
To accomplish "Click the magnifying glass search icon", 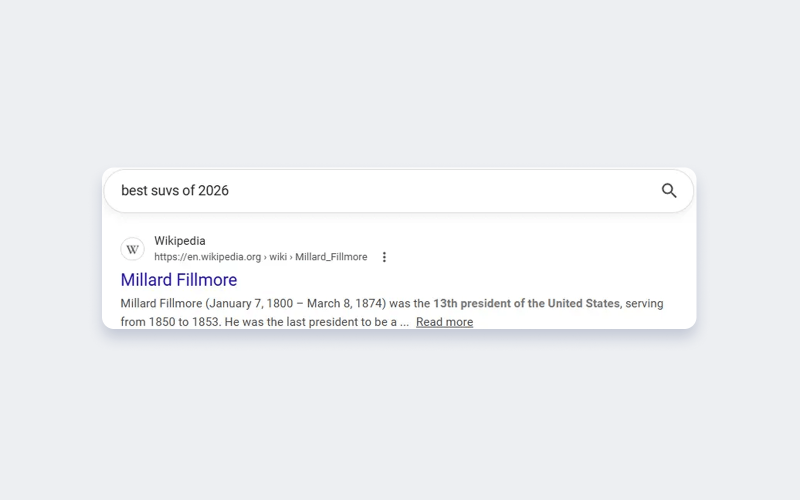I will (669, 191).
